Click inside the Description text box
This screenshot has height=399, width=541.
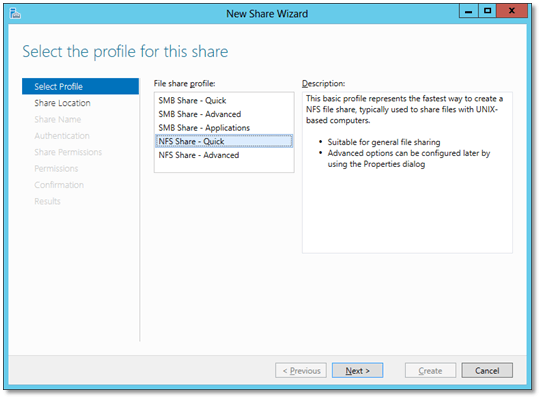[x=407, y=173]
